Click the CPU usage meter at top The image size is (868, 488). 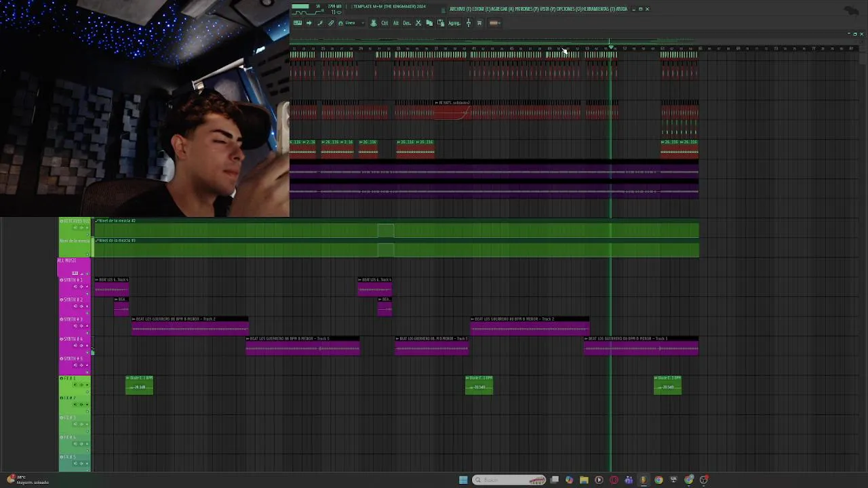[x=300, y=6]
